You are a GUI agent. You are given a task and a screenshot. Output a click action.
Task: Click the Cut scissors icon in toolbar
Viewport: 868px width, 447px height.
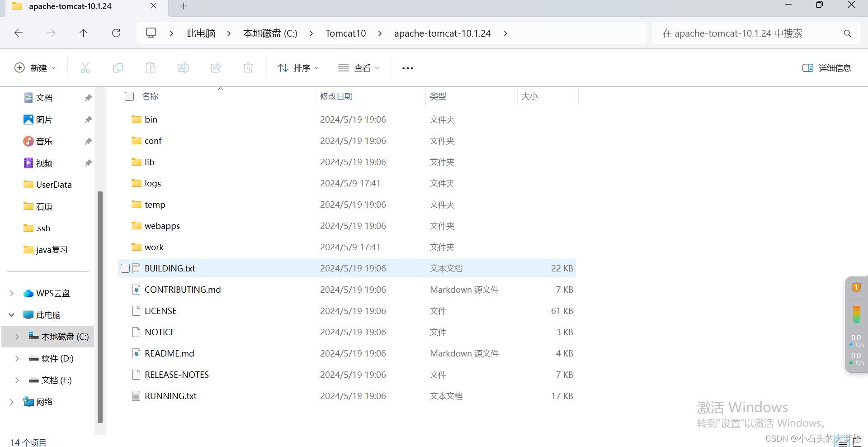[x=85, y=68]
